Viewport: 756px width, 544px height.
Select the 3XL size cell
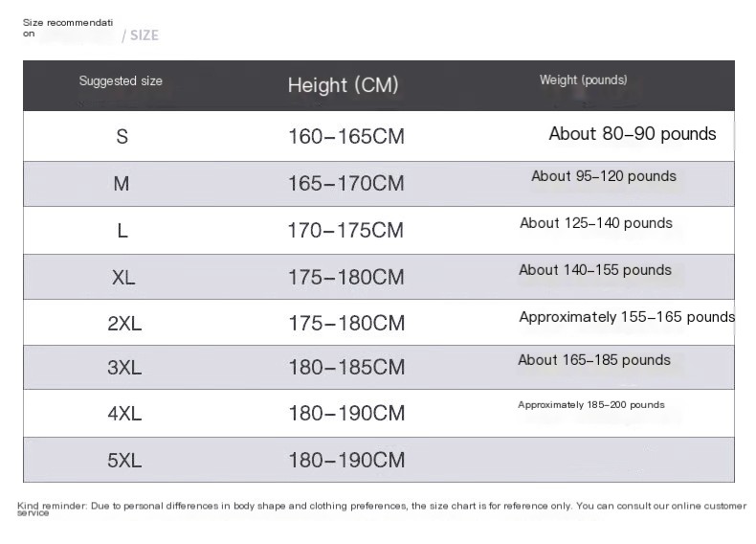(x=124, y=368)
